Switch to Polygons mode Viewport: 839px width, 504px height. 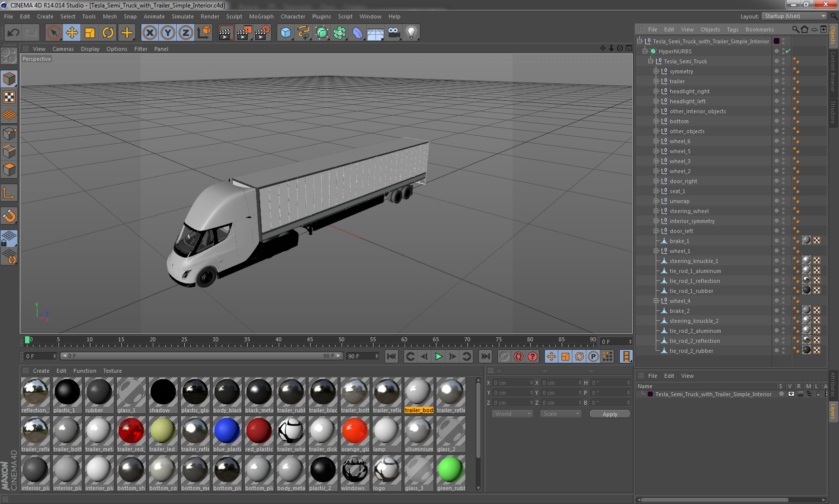[x=9, y=170]
